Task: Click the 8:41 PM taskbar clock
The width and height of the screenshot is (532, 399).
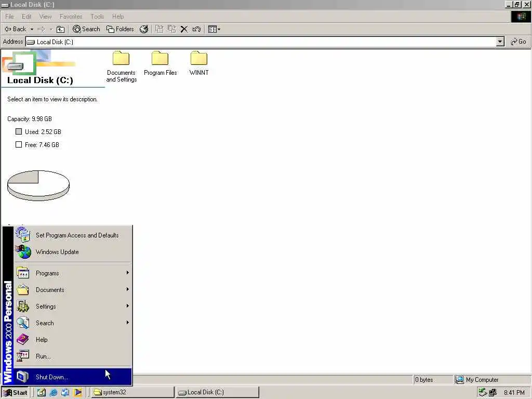Action: pyautogui.click(x=514, y=393)
